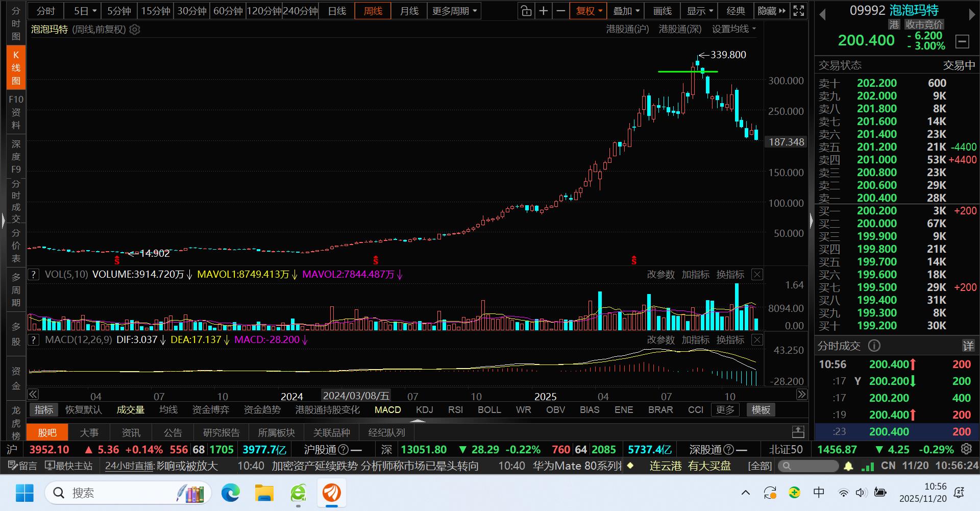Open the Windows Start menu

[x=24, y=493]
